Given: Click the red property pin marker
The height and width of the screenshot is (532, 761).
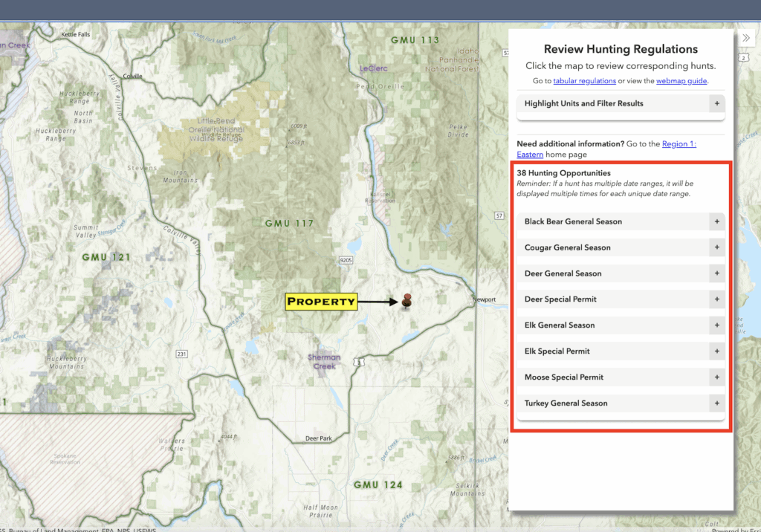Looking at the screenshot, I should (407, 300).
